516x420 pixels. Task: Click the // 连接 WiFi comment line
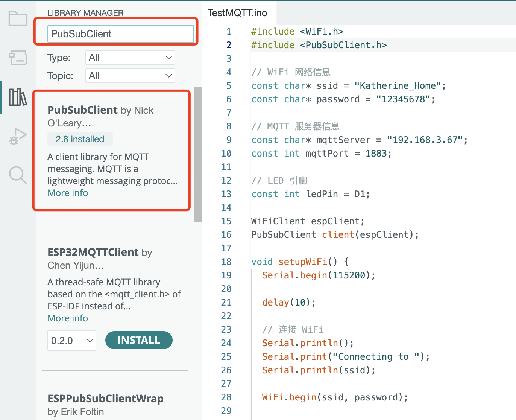(293, 330)
